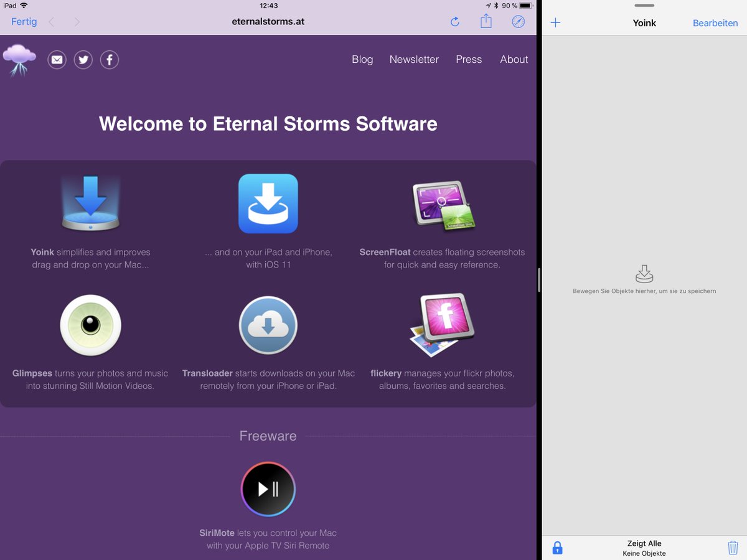
Task: Click the ScreenFloat app icon
Action: tap(443, 206)
